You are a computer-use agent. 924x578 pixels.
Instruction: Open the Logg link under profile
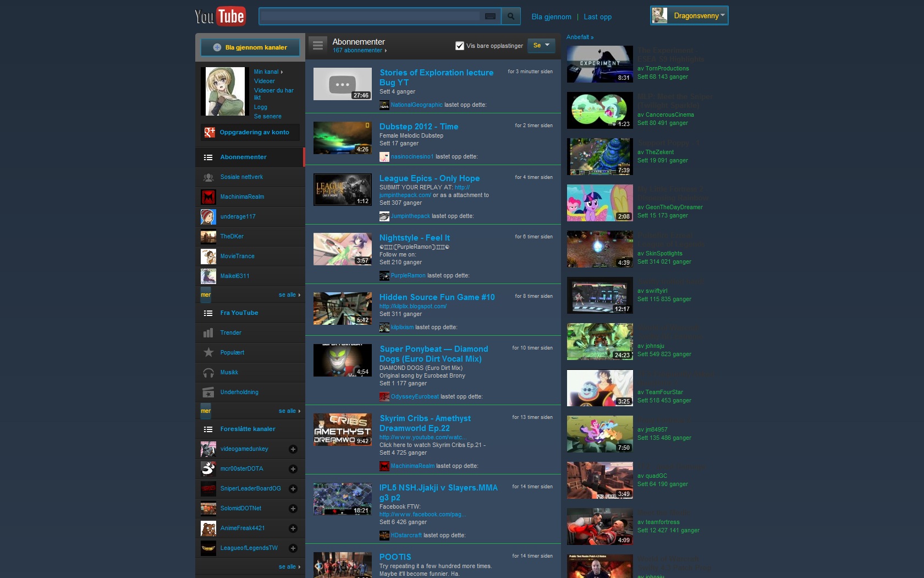[261, 107]
